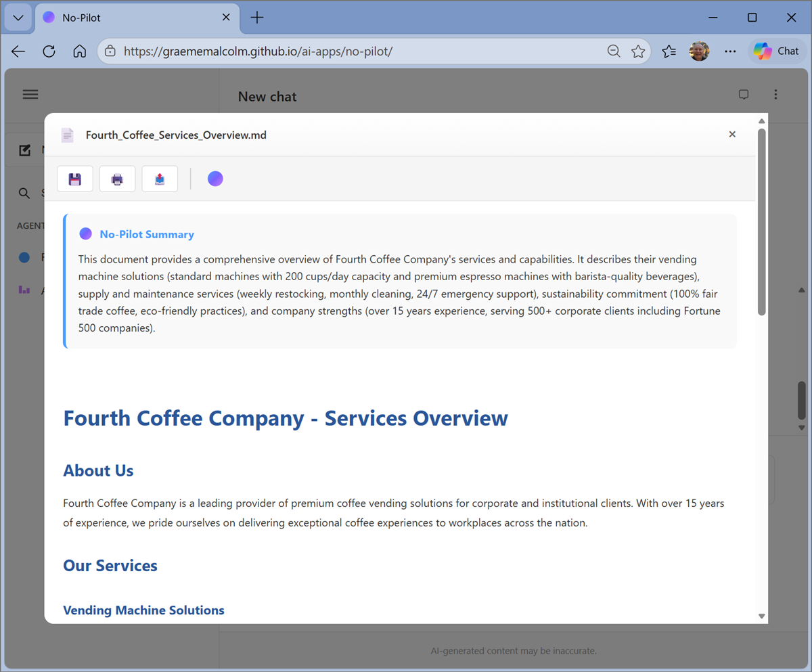This screenshot has height=672, width=812.
Task: Open the tab actions dropdown chevron
Action: point(18,18)
